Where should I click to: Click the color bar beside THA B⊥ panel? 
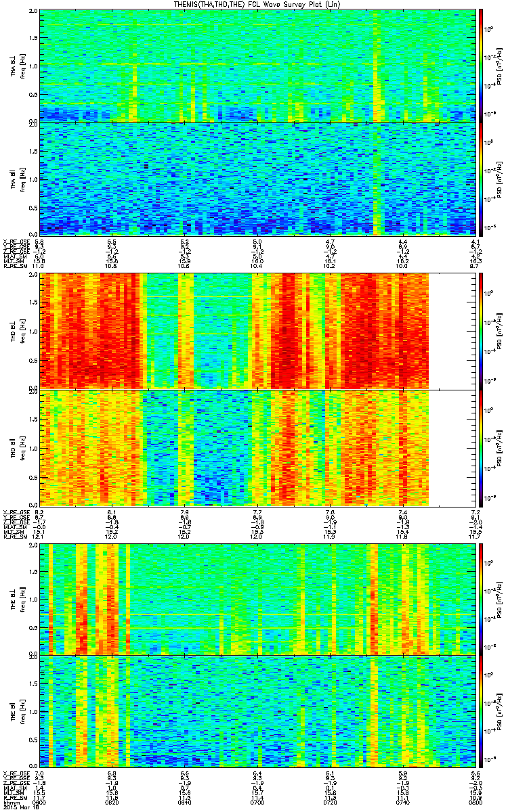tap(481, 66)
